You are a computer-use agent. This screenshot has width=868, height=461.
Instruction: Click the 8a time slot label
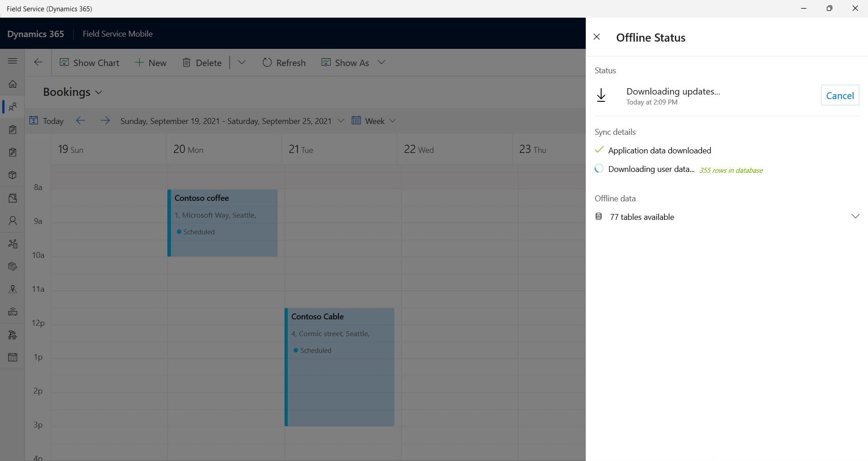click(38, 187)
